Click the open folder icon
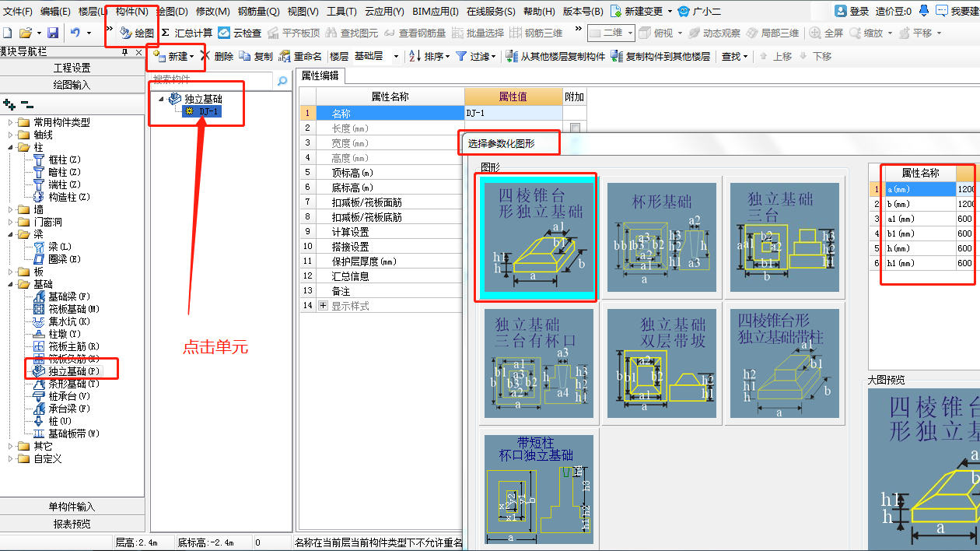Image resolution: width=980 pixels, height=551 pixels. click(25, 33)
